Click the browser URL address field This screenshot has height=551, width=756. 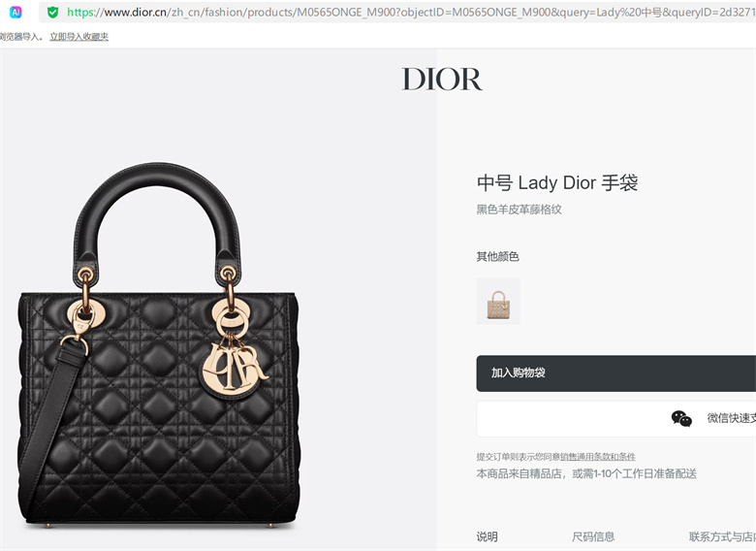tap(410, 12)
